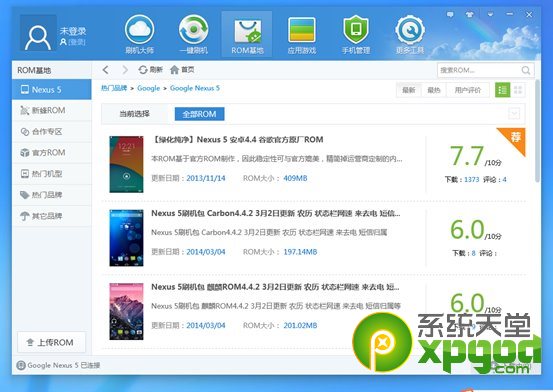
Task: Click the 刷新 refresh button
Action: tap(150, 70)
